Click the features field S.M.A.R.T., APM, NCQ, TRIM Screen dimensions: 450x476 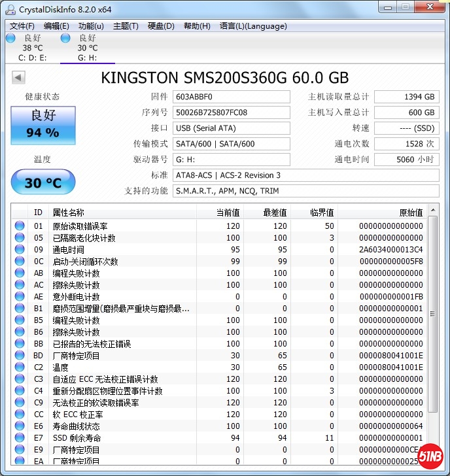306,191
